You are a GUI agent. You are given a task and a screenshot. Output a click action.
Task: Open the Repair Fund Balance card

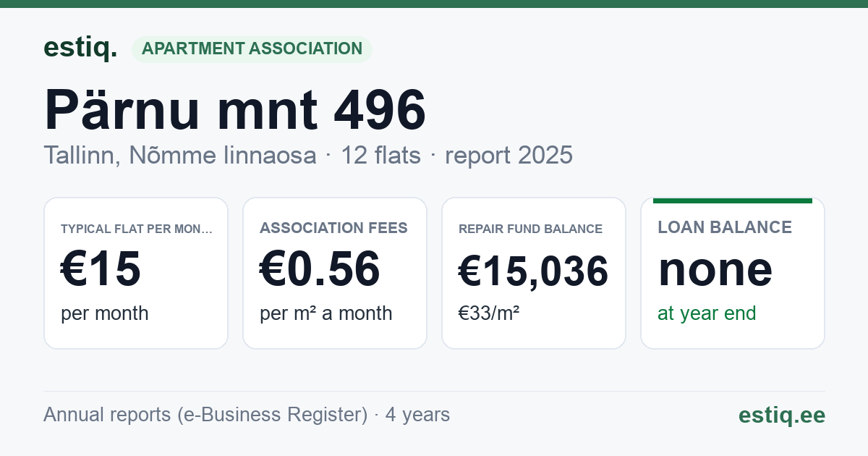tap(534, 273)
